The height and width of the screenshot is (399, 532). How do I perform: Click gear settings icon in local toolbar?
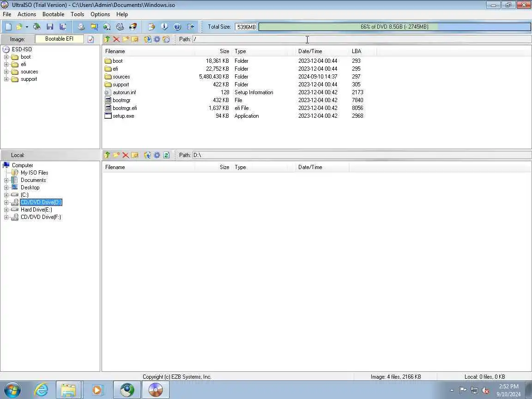(x=157, y=155)
